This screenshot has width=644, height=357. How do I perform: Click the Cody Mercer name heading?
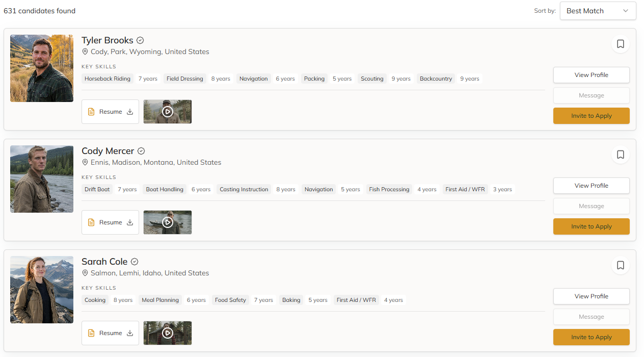pyautogui.click(x=108, y=151)
